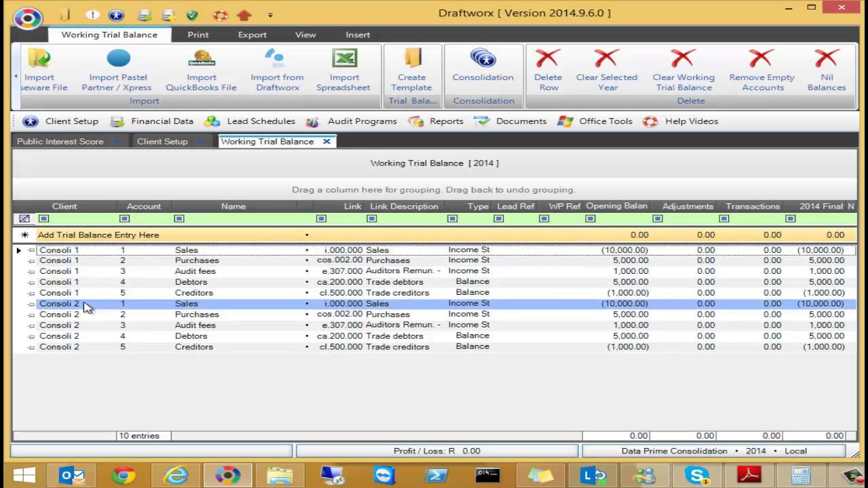Open the Transactions column filter operator
The height and width of the screenshot is (488, 868).
pos(724,219)
